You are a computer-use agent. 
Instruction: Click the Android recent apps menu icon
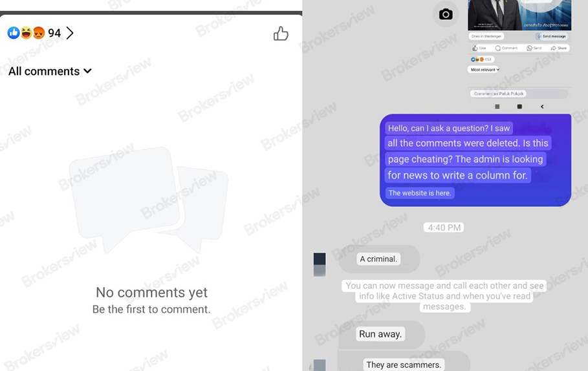pyautogui.click(x=497, y=107)
